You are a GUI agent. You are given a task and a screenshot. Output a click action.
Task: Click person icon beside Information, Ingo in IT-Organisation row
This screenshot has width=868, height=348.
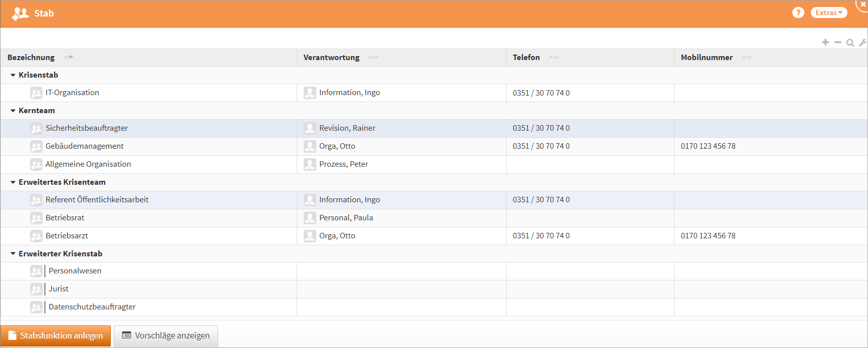[x=310, y=93]
